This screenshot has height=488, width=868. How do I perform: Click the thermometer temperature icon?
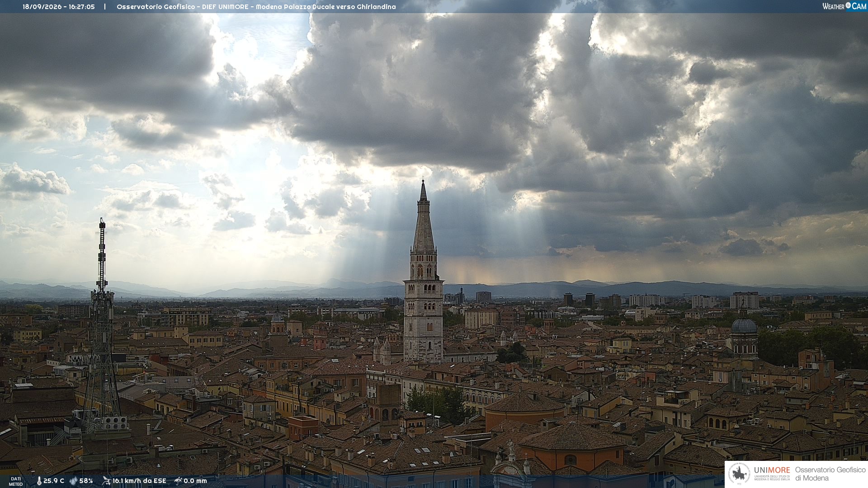click(39, 481)
